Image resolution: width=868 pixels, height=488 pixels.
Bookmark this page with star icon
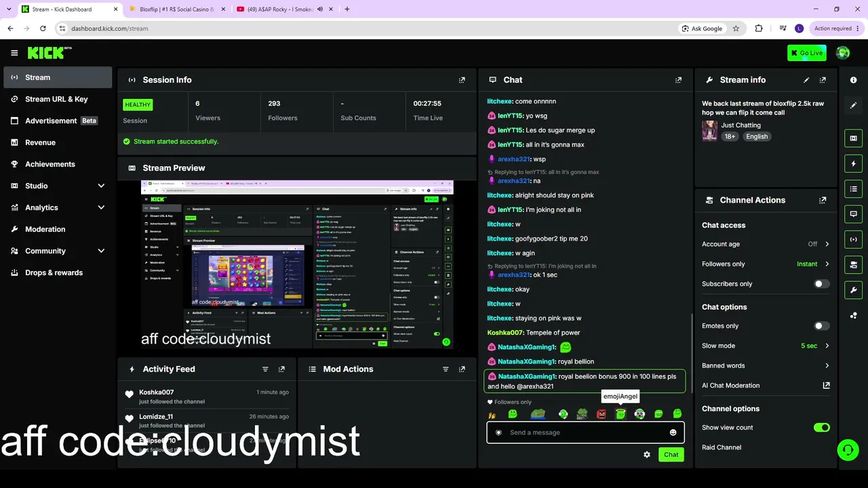[736, 28]
